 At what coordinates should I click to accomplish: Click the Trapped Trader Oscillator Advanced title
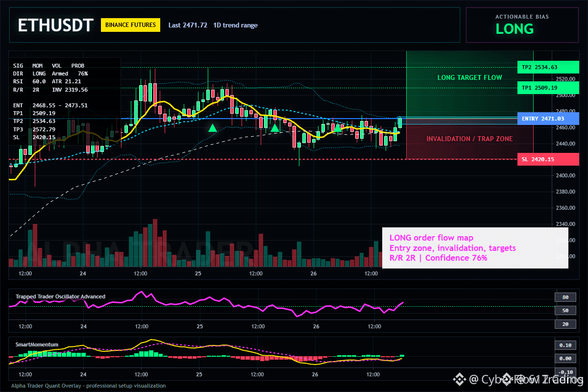tap(60, 296)
